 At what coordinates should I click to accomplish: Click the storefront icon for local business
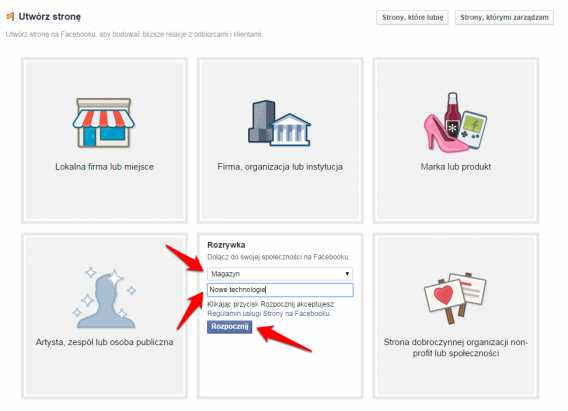pyautogui.click(x=104, y=122)
